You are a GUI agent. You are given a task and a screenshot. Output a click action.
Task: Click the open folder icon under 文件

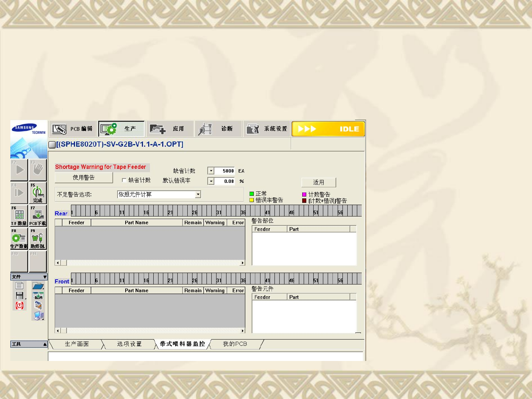pos(38,286)
